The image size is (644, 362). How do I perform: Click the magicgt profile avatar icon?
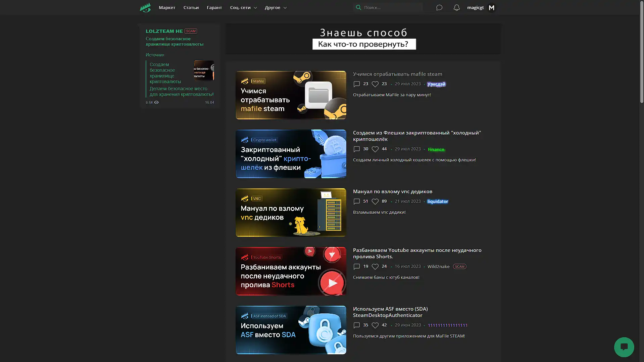(491, 7)
